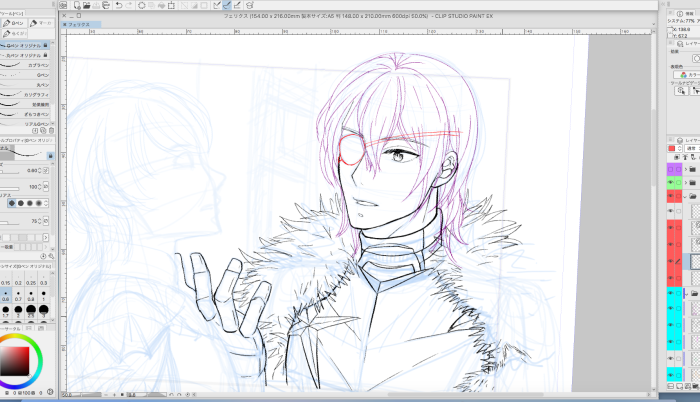Adjust the opacity slider showing 100
This screenshot has width=700, height=402.
9,188
